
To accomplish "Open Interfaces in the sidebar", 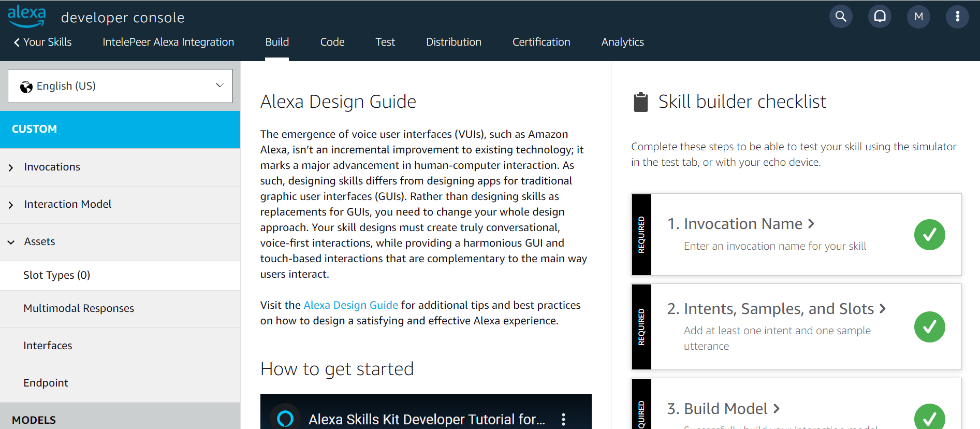I will [120, 346].
